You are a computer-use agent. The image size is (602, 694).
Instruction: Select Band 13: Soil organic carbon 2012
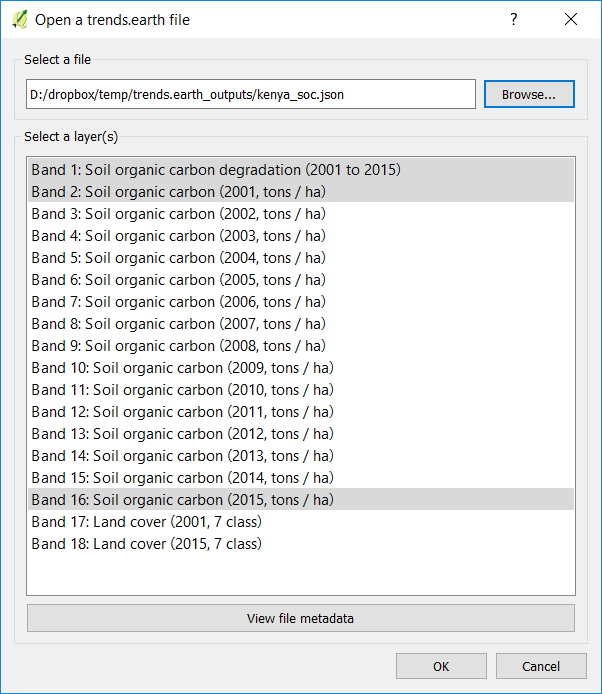[x=301, y=434]
